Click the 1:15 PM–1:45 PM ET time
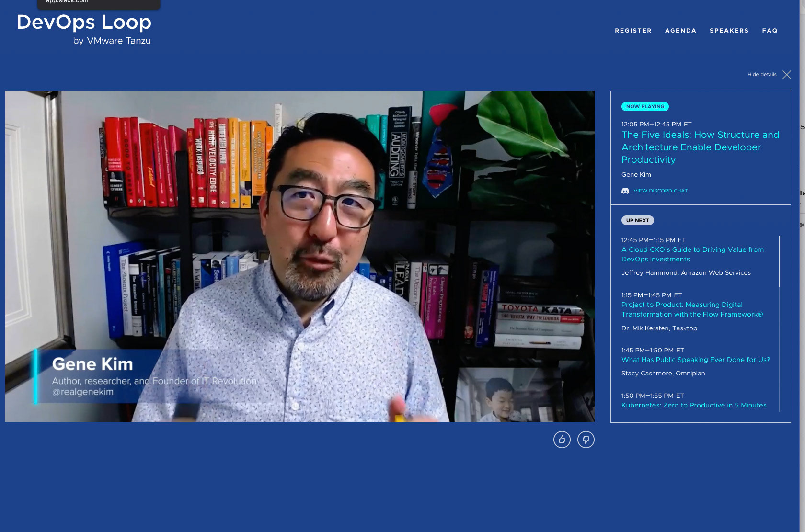 [x=652, y=295]
